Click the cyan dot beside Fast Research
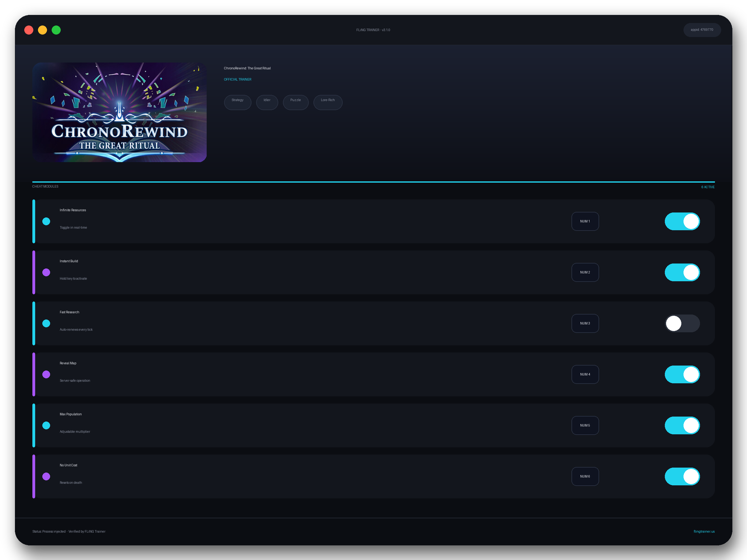747x560 pixels. tap(46, 323)
